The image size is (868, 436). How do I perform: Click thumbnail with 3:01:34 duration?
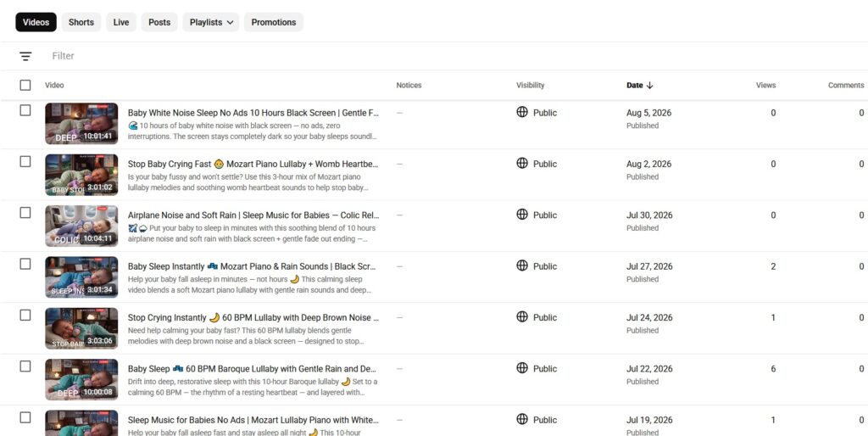[x=81, y=277]
